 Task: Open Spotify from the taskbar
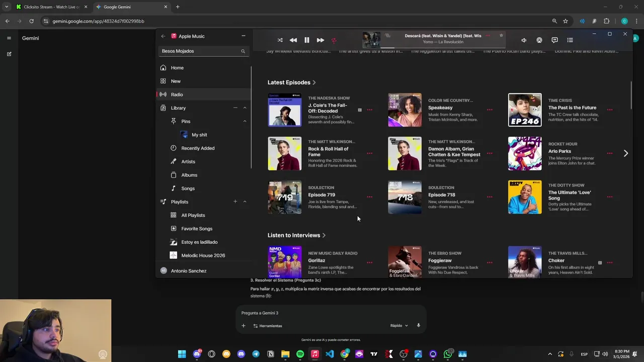click(x=300, y=354)
